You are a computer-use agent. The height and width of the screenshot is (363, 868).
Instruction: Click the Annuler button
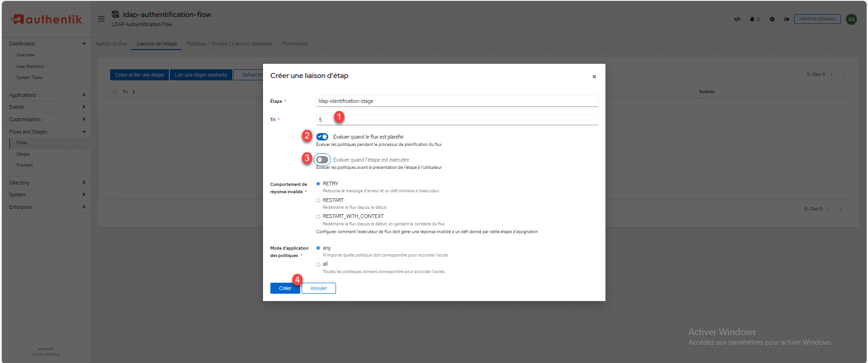tap(319, 288)
